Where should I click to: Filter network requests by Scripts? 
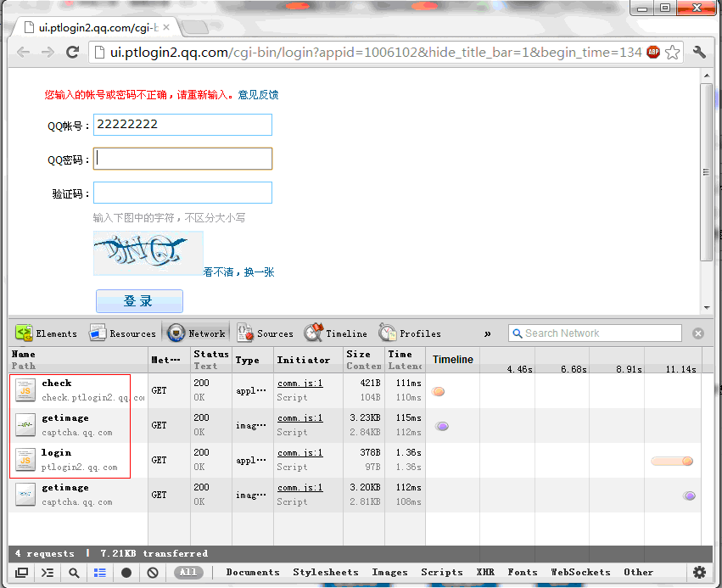click(x=441, y=573)
